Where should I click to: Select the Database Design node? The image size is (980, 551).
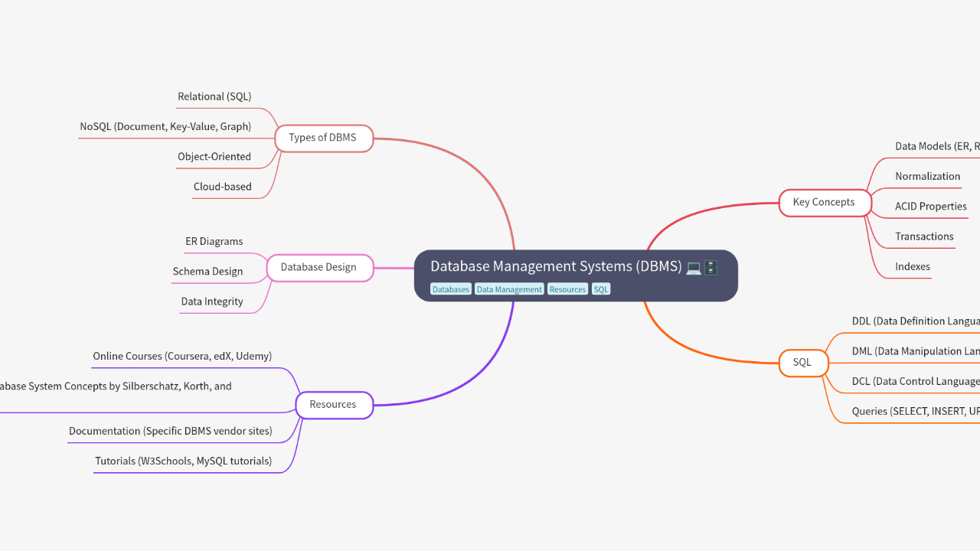pyautogui.click(x=319, y=268)
